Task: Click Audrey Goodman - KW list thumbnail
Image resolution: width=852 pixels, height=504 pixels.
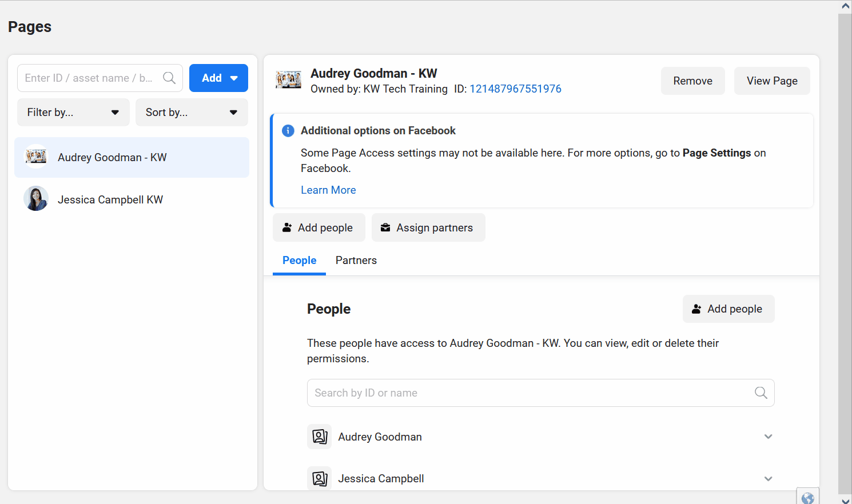Action: coord(36,157)
